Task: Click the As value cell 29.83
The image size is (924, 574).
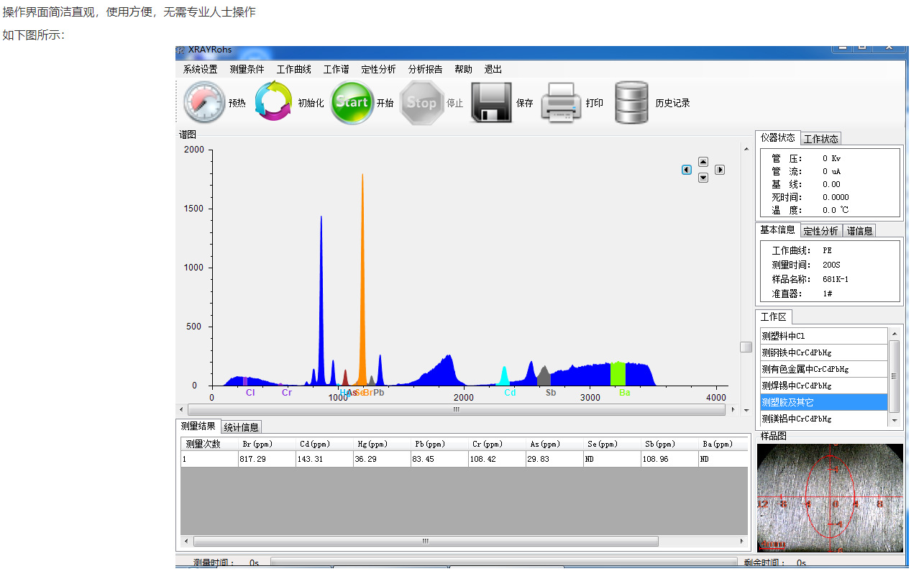Action: point(554,459)
